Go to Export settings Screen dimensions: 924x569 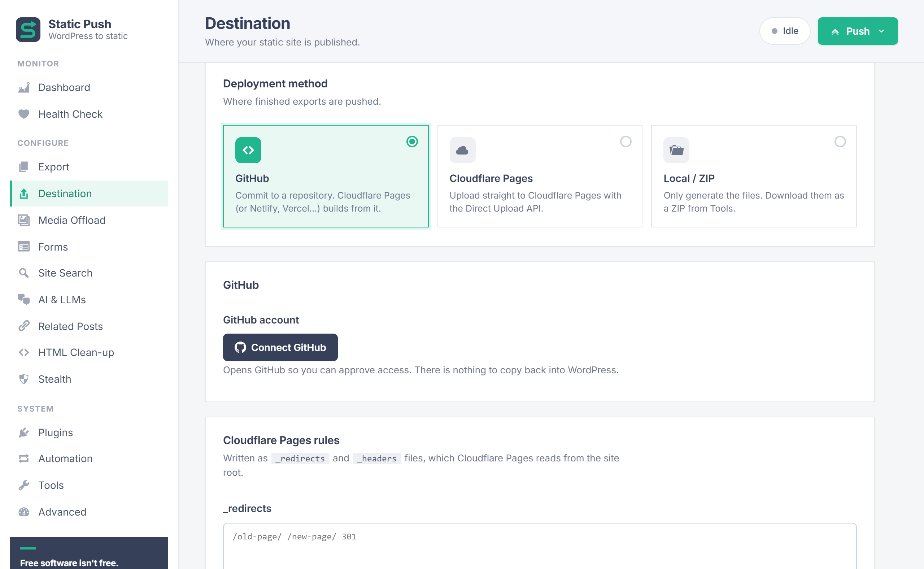pos(89,167)
